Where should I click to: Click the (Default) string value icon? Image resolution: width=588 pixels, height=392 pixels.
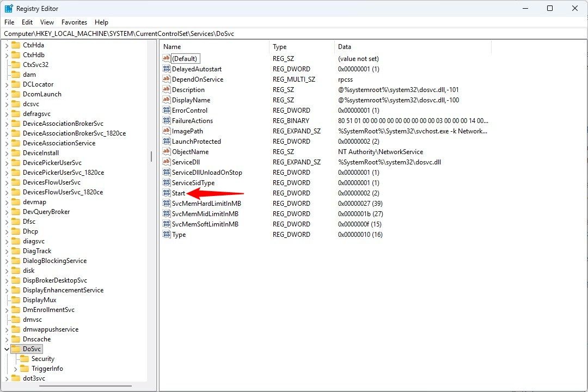167,58
